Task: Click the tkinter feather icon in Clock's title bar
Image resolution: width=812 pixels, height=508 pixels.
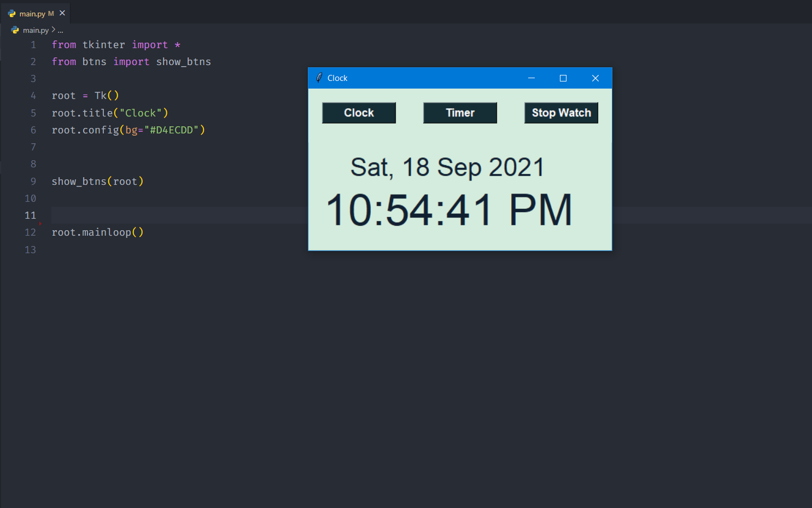Action: 319,78
